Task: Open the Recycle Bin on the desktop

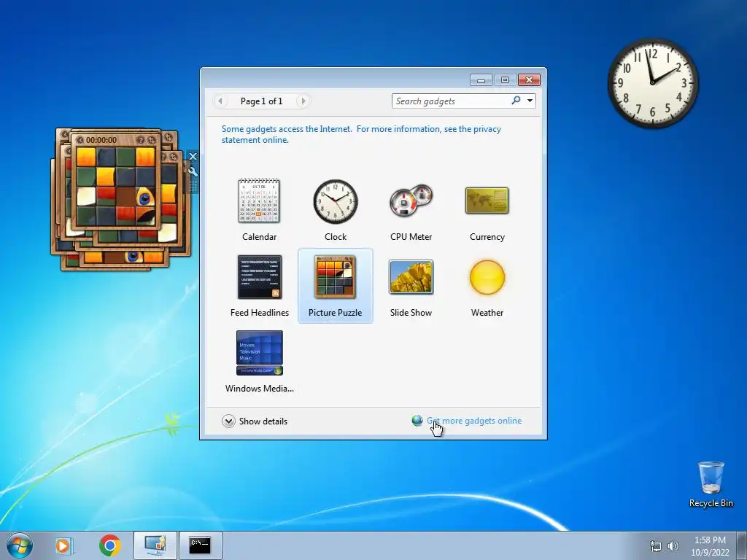Action: pos(711,484)
